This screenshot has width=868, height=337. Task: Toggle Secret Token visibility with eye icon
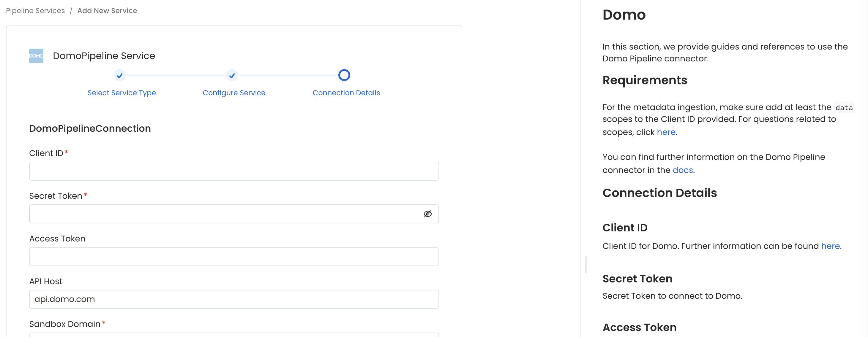(427, 214)
